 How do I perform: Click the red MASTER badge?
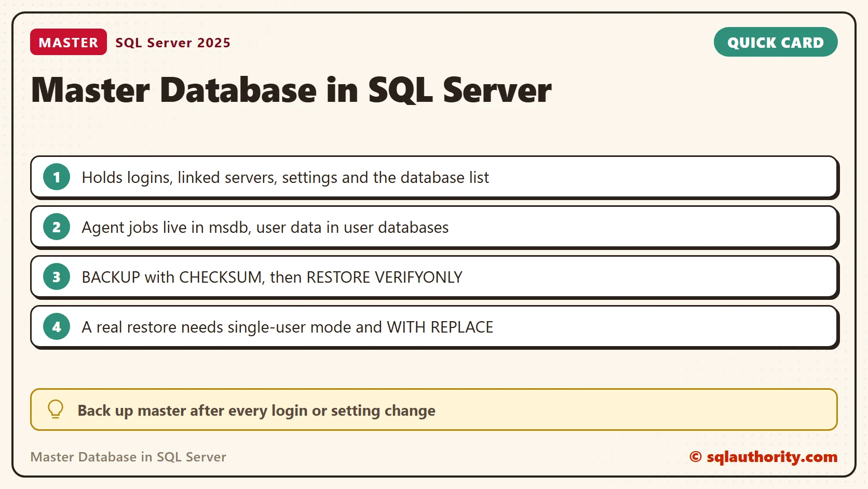(x=69, y=42)
